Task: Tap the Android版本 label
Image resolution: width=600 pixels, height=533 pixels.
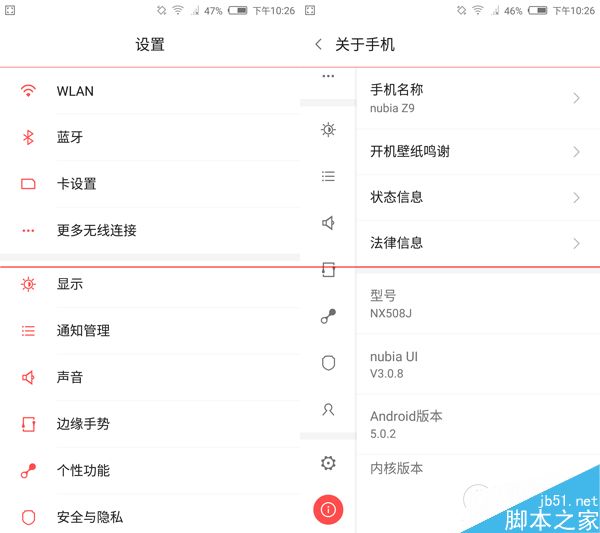Action: click(x=406, y=416)
